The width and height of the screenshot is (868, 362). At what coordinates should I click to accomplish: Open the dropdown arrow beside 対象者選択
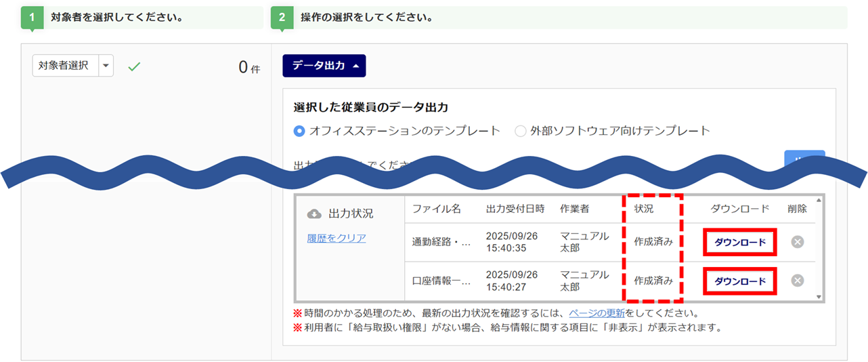click(x=106, y=66)
